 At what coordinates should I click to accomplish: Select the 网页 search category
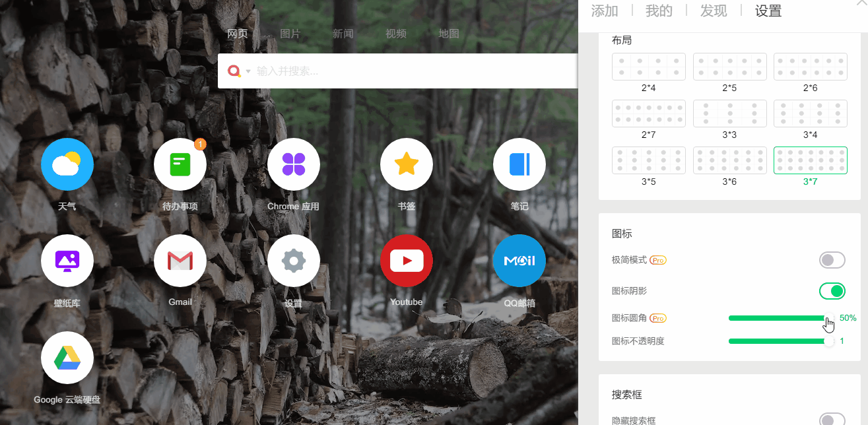(x=238, y=34)
